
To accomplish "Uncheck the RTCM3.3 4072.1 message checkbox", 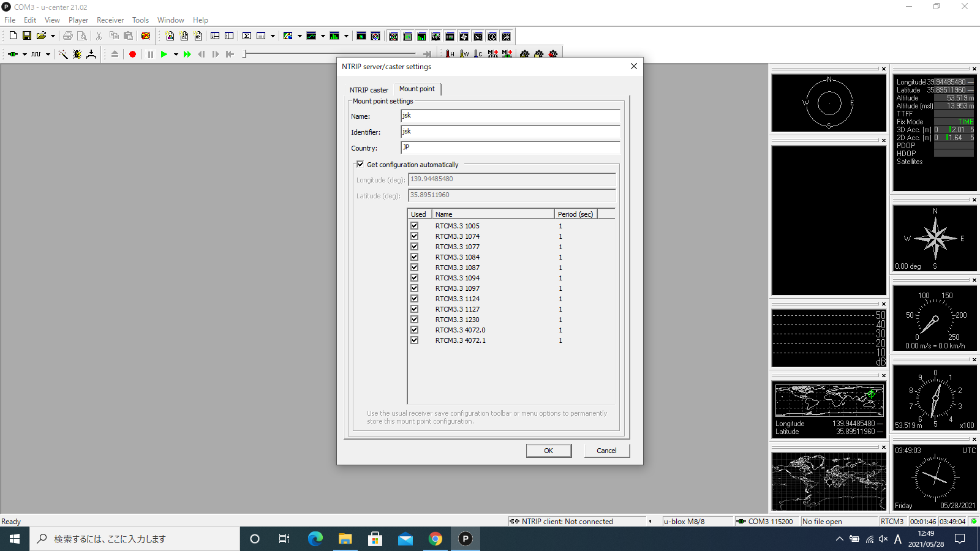I will click(x=414, y=340).
